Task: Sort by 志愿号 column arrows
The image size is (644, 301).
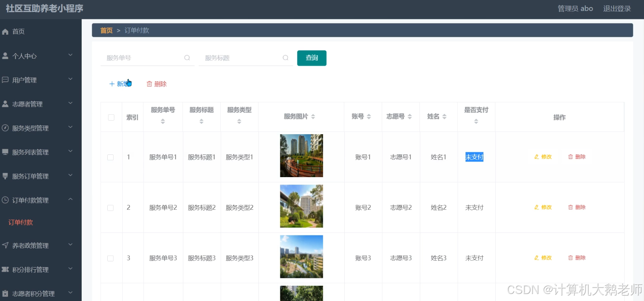Action: point(410,117)
